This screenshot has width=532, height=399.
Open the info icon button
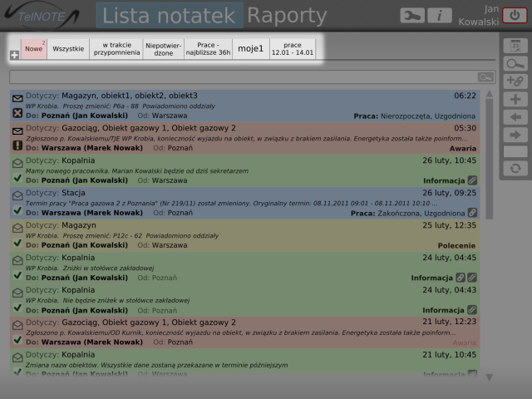coord(440,16)
